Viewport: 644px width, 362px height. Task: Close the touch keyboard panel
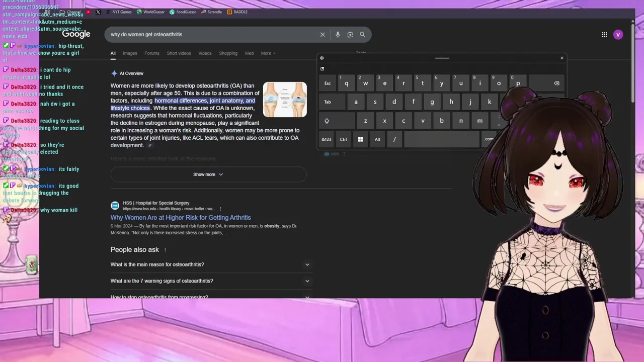click(562, 58)
